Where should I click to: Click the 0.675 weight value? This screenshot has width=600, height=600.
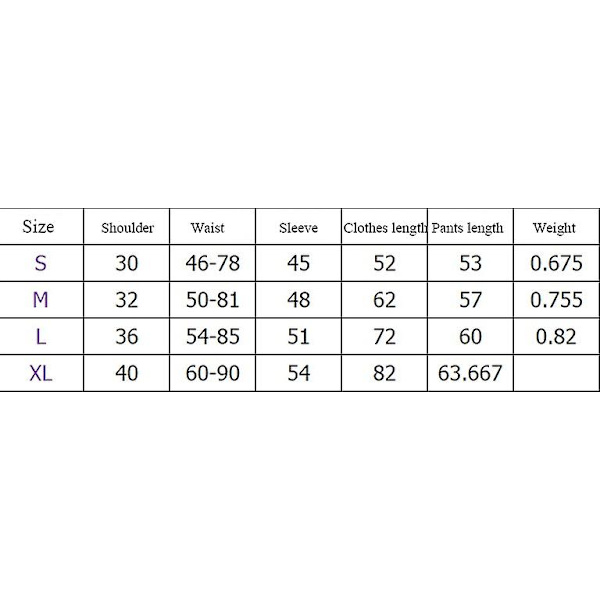click(x=556, y=263)
